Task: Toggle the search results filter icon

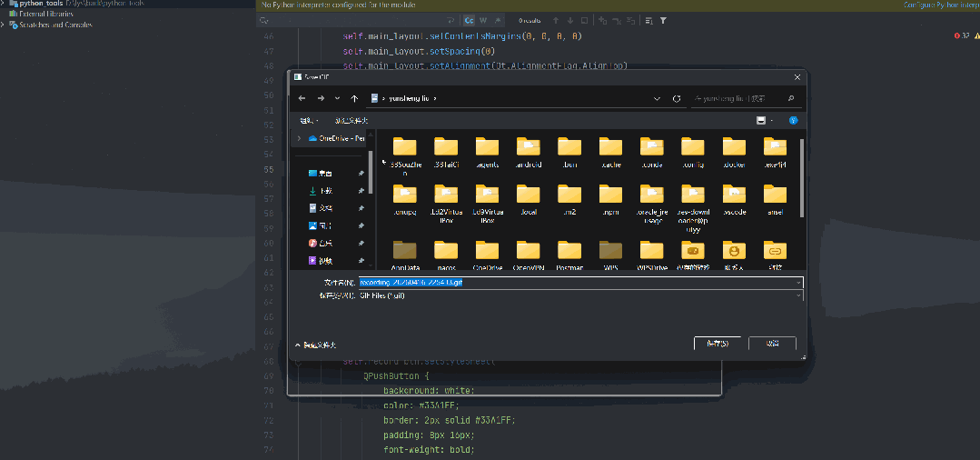Action: coord(663,20)
